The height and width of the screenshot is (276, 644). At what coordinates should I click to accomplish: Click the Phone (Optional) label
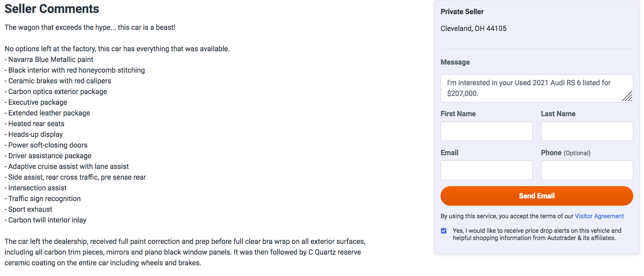click(x=565, y=153)
